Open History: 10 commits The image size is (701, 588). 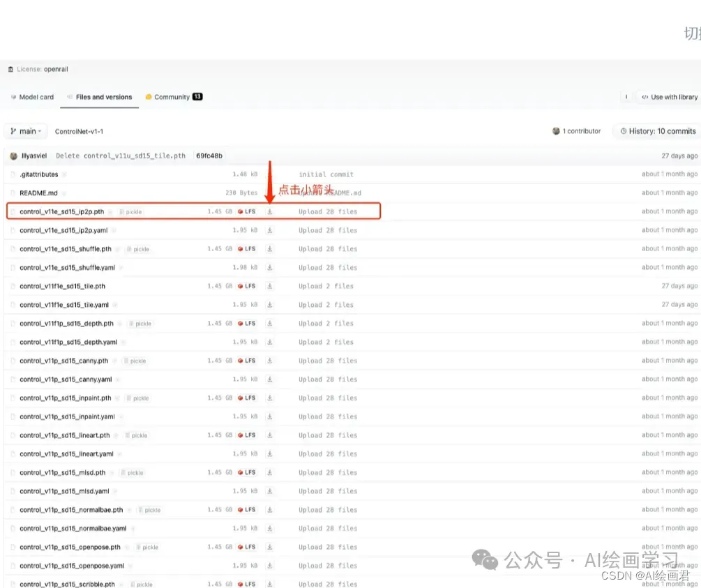(658, 131)
